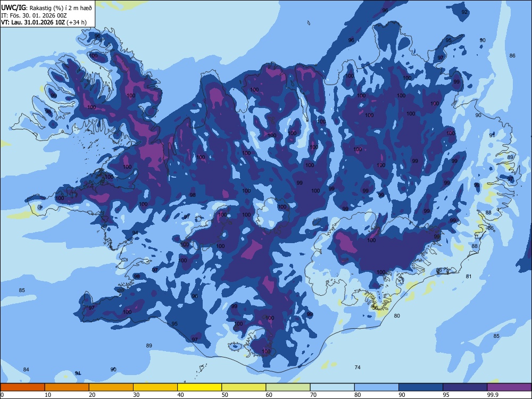The image size is (532, 399).
Task: Click the bright yellow 40–50 legend swatch
Action: click(x=199, y=387)
